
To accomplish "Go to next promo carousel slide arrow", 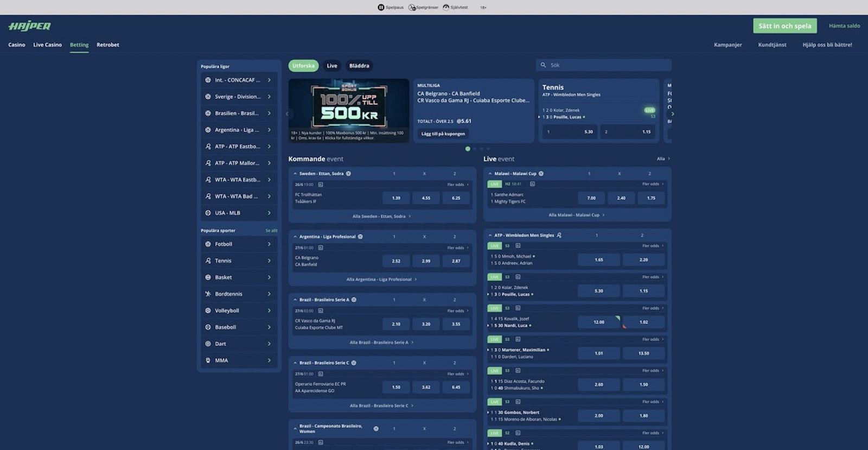I will [672, 114].
